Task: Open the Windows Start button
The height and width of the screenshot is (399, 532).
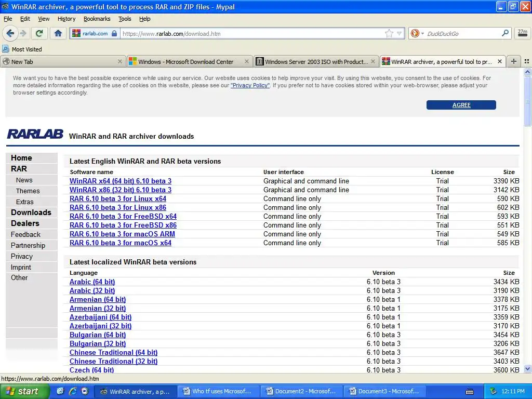Action: click(24, 391)
